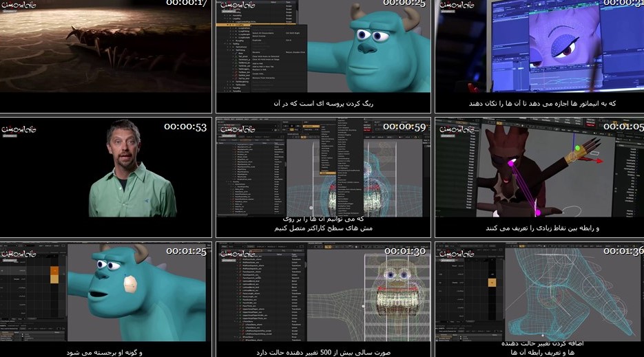Click the green sphere handle on the arm rig
The width and height of the screenshot is (644, 357).
(577, 148)
